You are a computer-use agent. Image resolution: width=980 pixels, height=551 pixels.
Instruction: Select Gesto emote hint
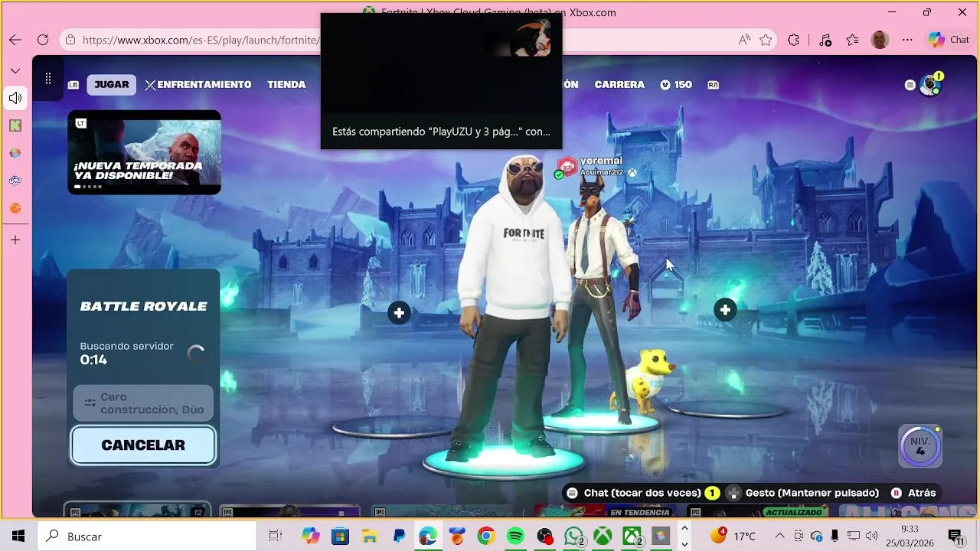point(803,493)
